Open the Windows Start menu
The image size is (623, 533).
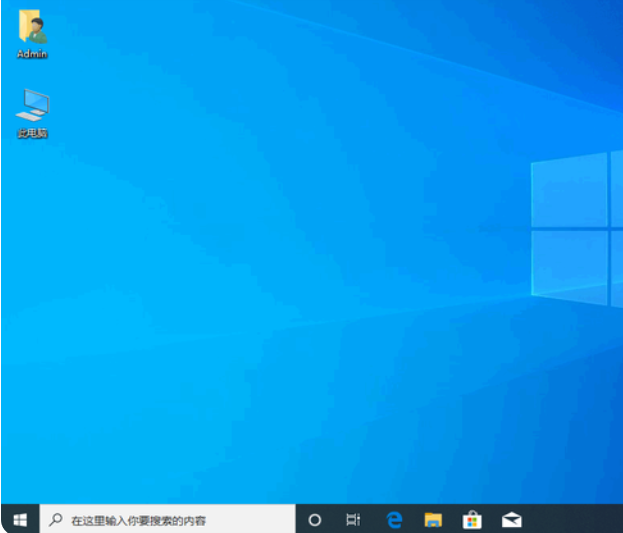(20, 519)
